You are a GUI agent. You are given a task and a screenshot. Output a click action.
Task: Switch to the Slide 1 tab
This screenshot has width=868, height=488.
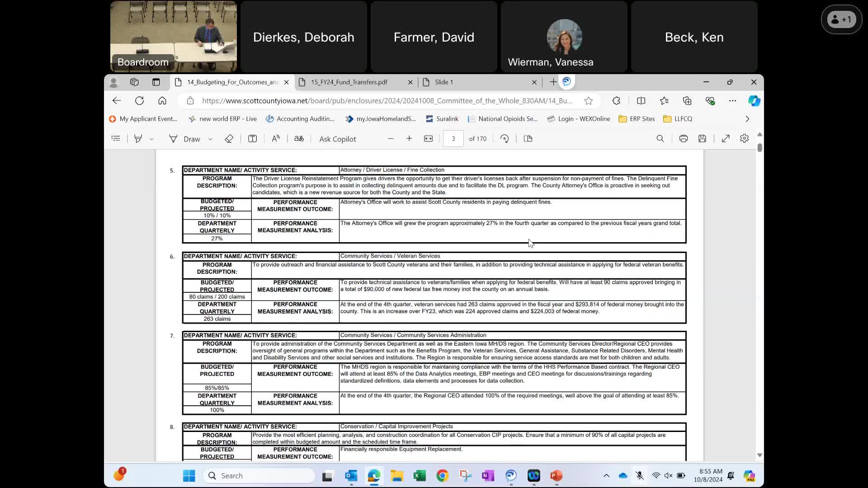[479, 82]
